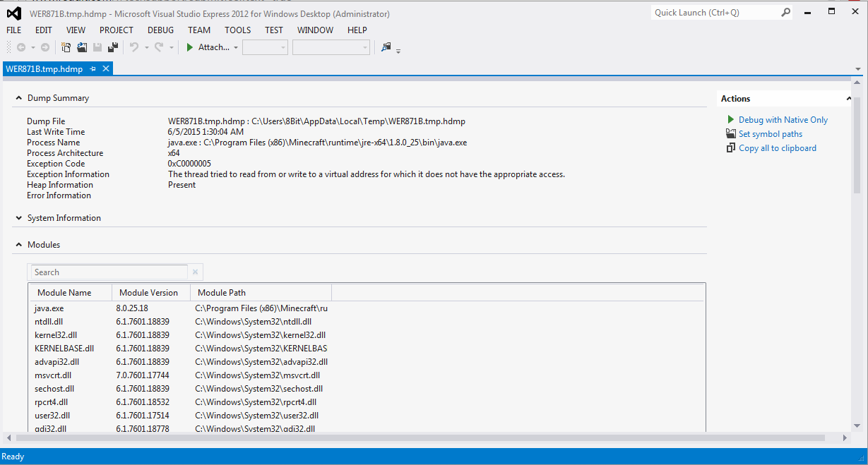Click the Quick Launch magnifier icon
Screen dimensions: 868x465
pos(786,13)
